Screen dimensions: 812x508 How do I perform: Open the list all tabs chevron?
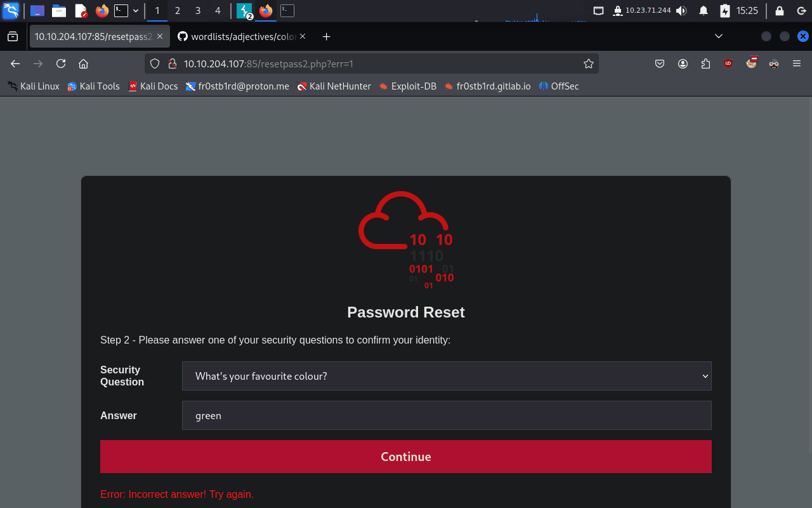719,37
